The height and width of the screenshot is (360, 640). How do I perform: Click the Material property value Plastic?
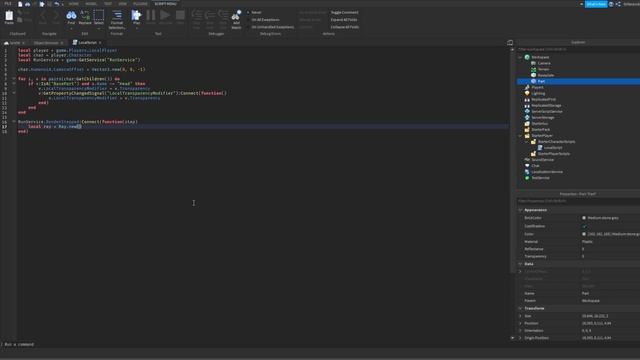click(x=587, y=242)
